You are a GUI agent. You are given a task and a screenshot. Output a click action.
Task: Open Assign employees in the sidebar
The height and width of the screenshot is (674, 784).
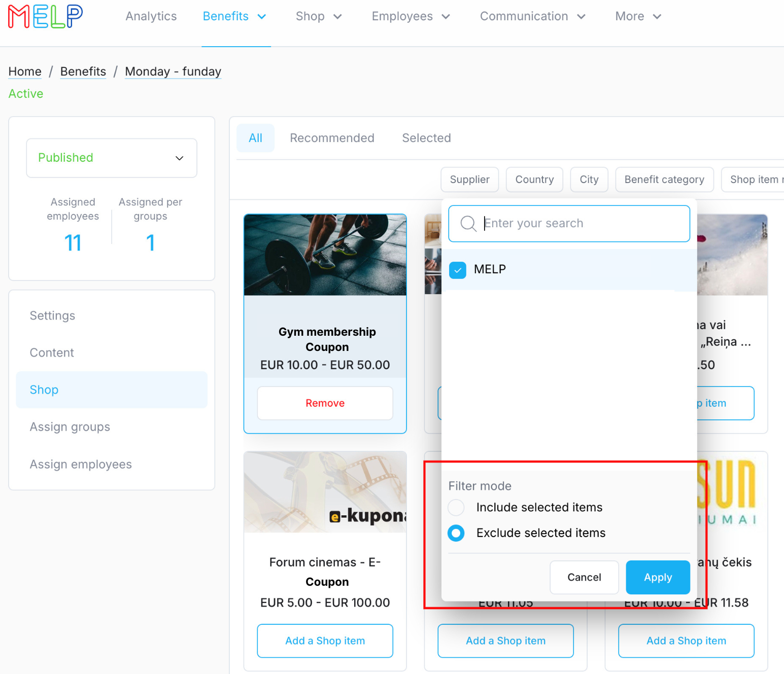pyautogui.click(x=112, y=465)
